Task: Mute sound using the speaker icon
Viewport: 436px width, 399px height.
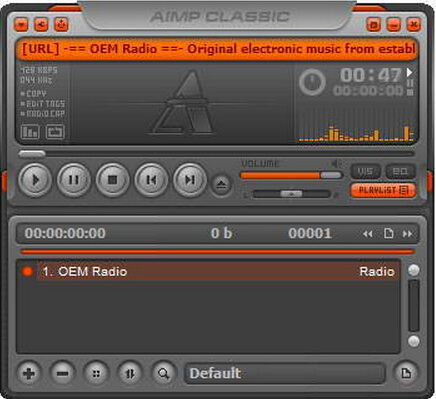Action: click(x=336, y=163)
